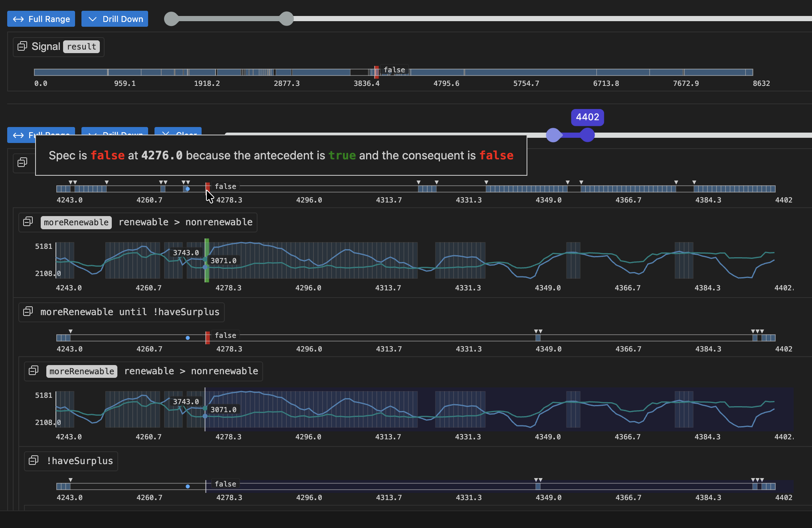Click the blue dot marker near 4270
The width and height of the screenshot is (812, 528).
pyautogui.click(x=187, y=189)
